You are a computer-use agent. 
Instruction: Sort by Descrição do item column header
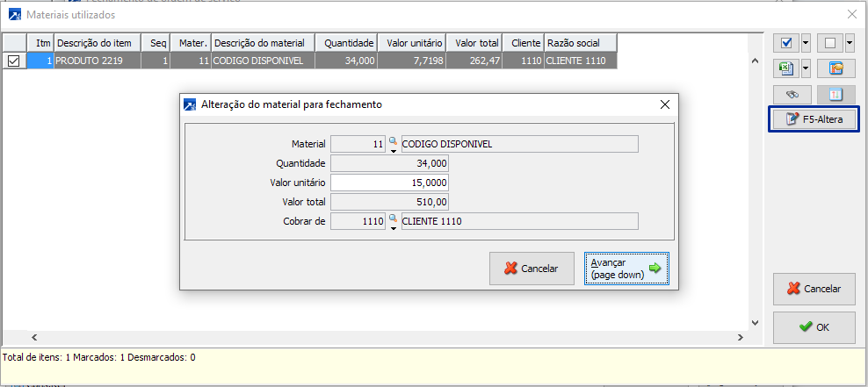(98, 43)
